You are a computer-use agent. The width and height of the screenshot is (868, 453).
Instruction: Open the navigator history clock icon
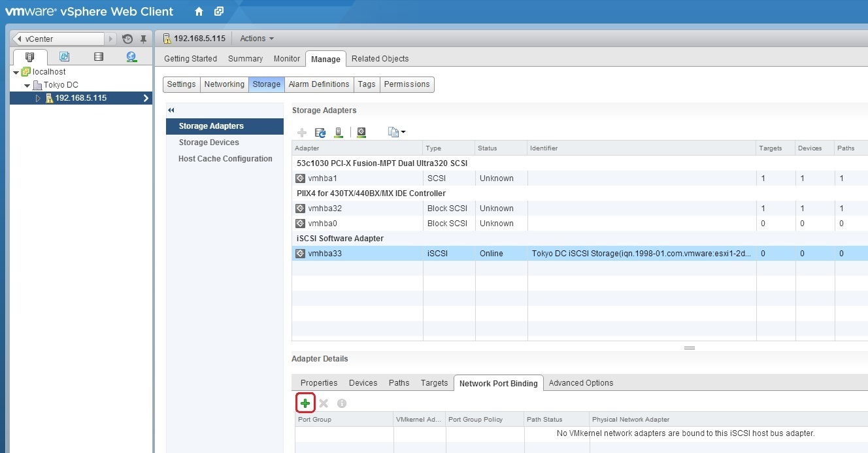coord(127,39)
